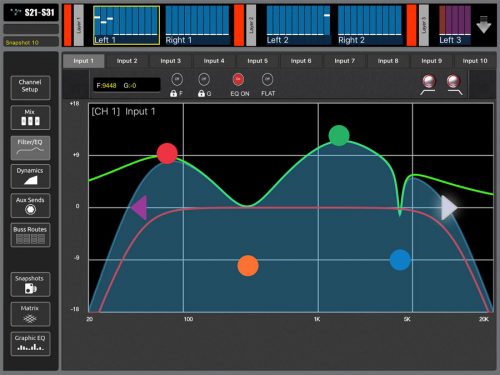Open the Channel Setup panel
Screen dimensions: 500x375
(30, 88)
